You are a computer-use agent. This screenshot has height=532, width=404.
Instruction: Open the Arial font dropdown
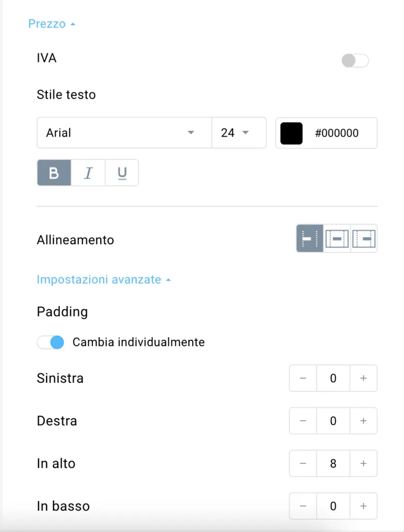[x=124, y=132]
